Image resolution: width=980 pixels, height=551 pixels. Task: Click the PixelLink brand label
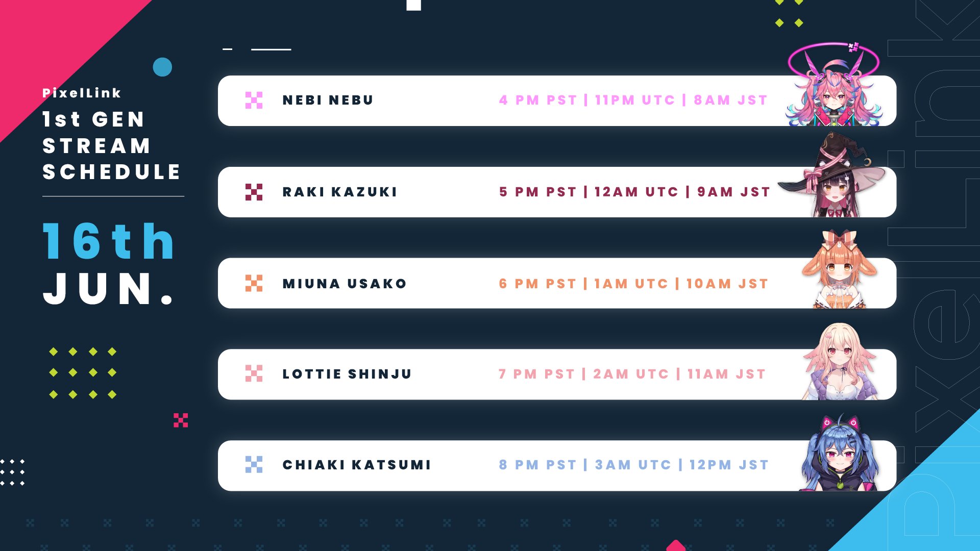(x=82, y=93)
